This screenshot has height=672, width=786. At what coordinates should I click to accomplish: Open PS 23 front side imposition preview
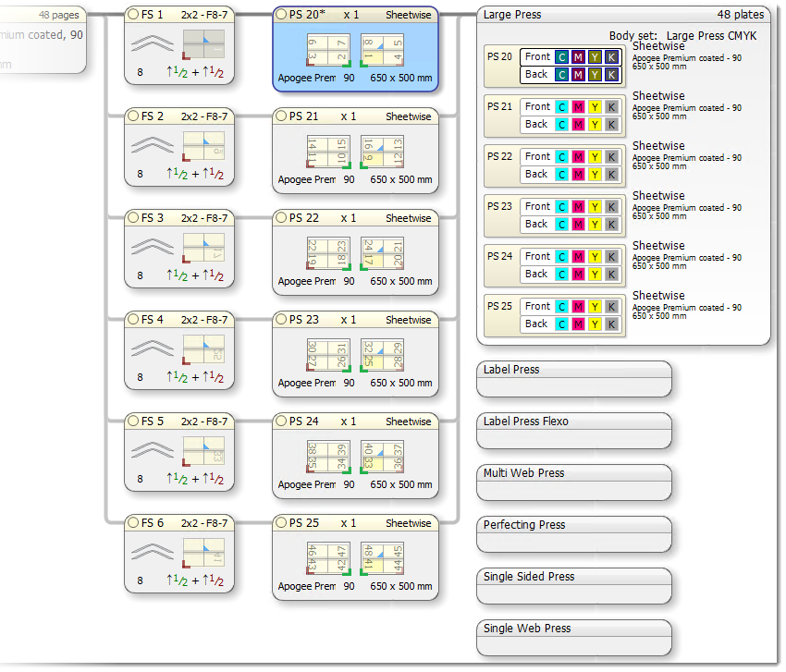pos(328,355)
